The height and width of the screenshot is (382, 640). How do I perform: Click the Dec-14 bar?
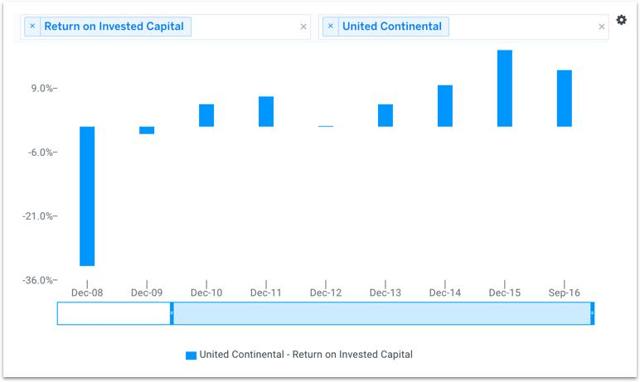445,106
